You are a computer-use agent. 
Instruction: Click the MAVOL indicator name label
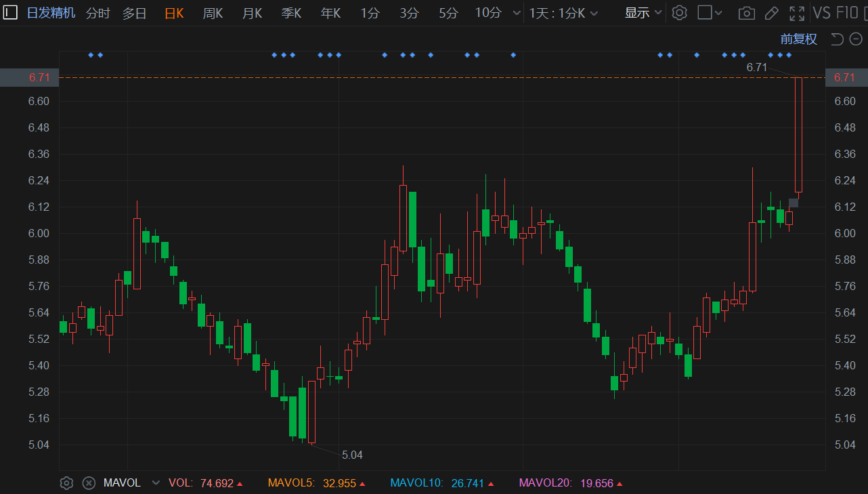tap(122, 483)
